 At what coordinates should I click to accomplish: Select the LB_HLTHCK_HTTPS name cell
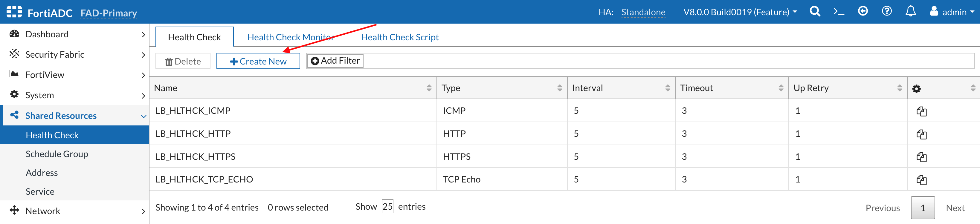coord(293,156)
